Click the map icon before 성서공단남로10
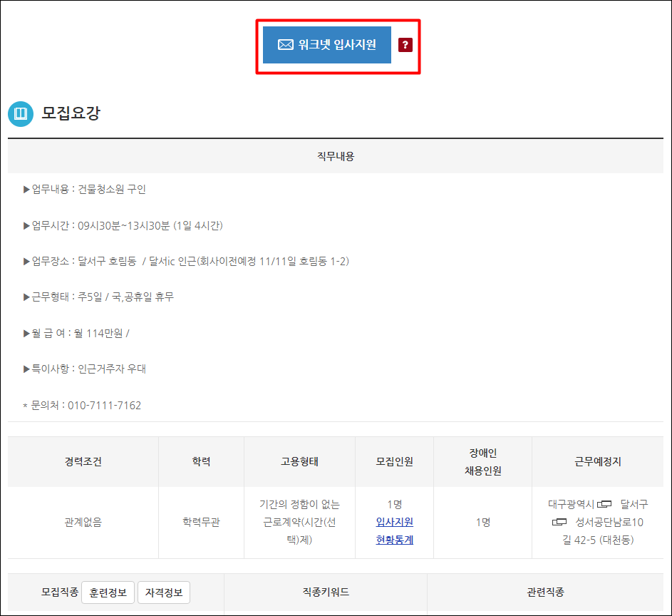Image resolution: width=672 pixels, height=616 pixels. pos(559,522)
